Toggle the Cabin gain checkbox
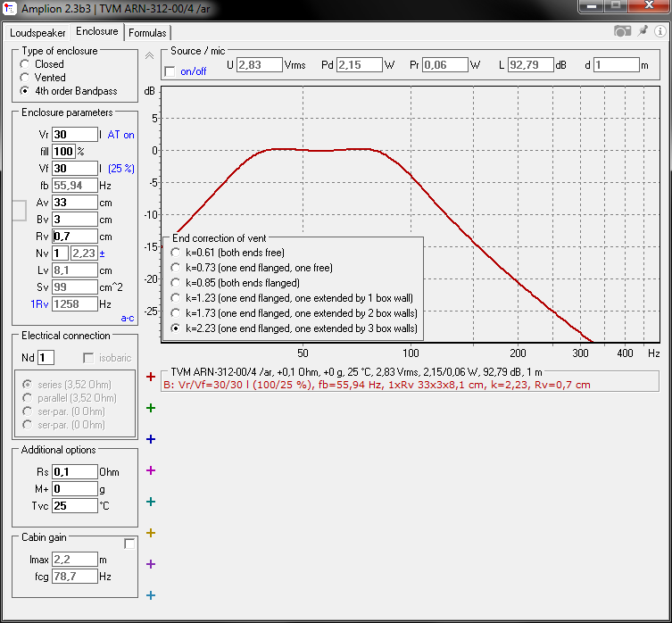 click(x=129, y=544)
